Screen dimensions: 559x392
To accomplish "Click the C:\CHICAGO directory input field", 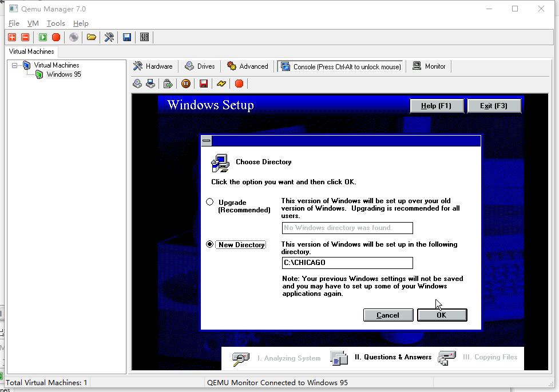I will click(347, 263).
